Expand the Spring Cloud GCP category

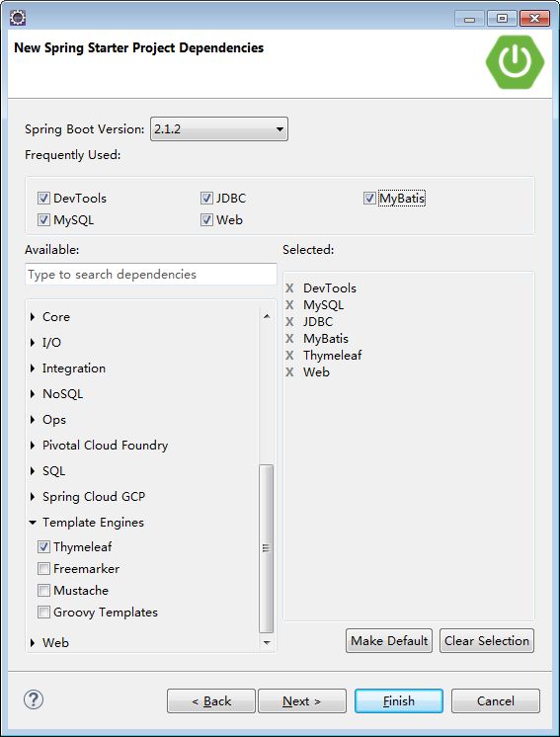[33, 497]
